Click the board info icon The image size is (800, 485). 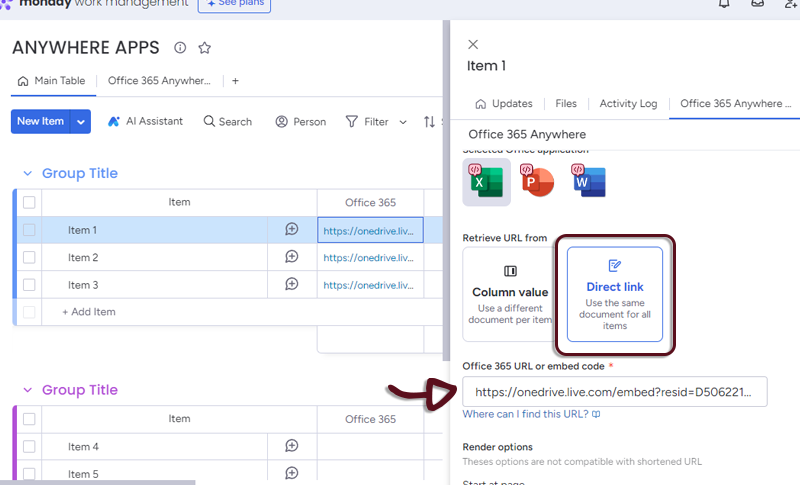(180, 48)
